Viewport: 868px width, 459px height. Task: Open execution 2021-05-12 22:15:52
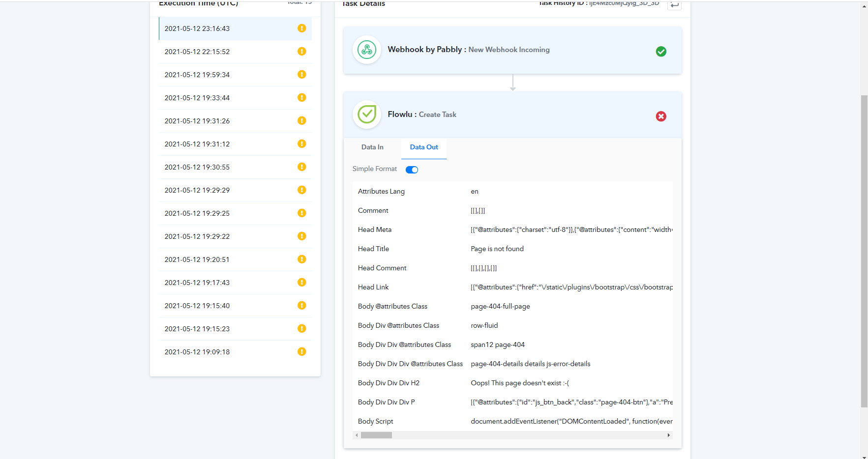point(235,52)
